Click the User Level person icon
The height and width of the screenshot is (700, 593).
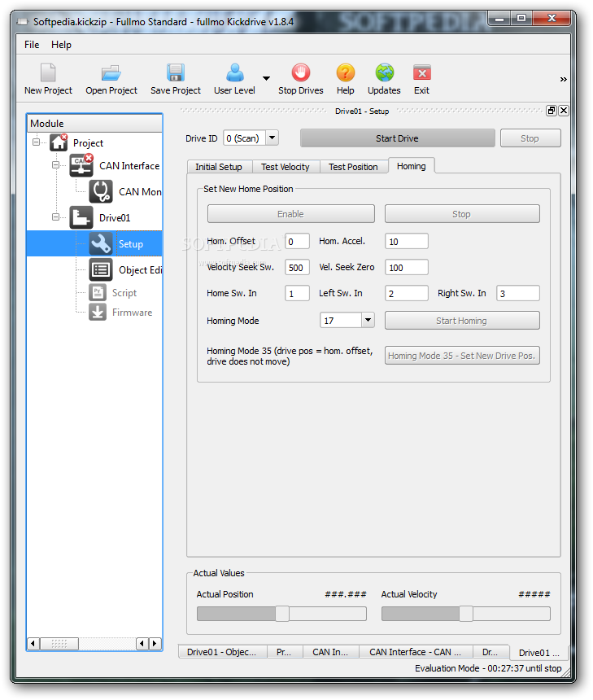point(235,72)
